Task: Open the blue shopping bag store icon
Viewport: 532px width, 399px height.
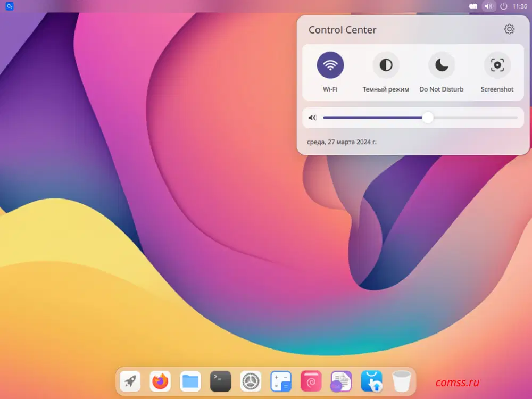Action: 371,381
